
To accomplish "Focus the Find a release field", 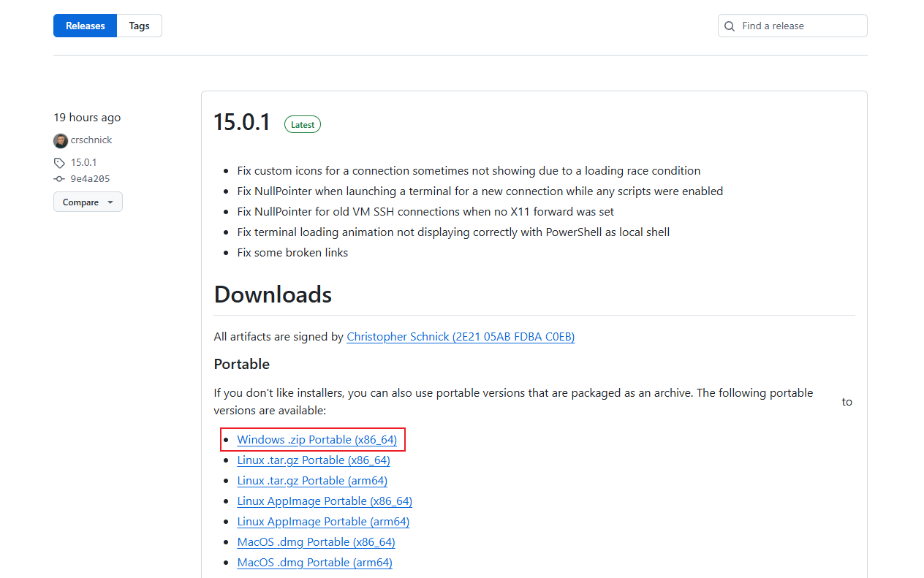I will click(x=800, y=26).
